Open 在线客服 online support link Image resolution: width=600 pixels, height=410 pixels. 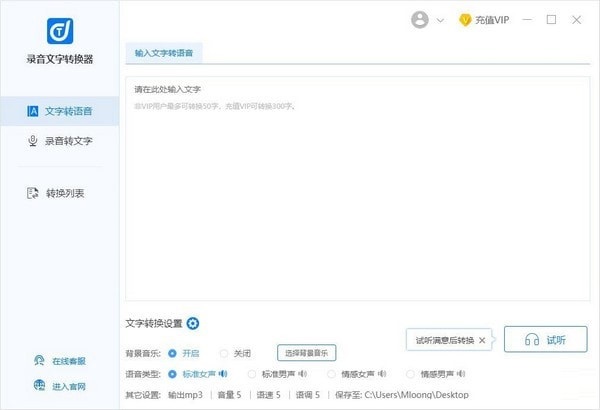[69, 361]
